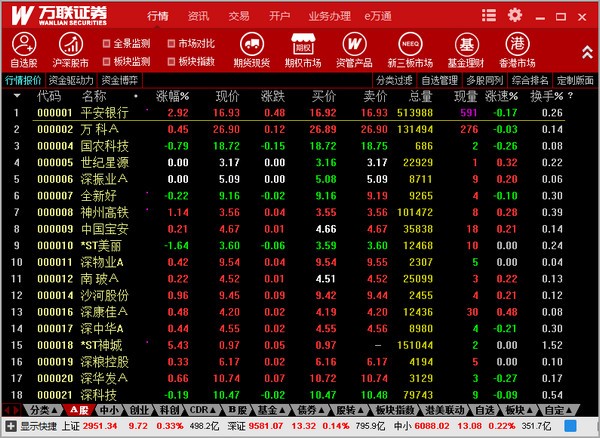Click the 多股同列 button
Image resolution: width=600 pixels, height=438 pixels.
485,80
